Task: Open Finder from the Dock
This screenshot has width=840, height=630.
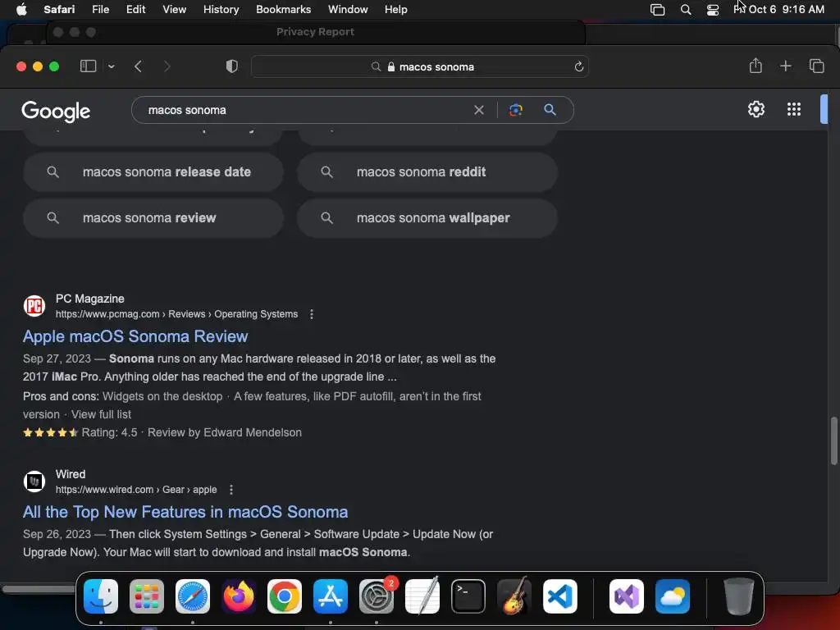Action: click(x=101, y=596)
